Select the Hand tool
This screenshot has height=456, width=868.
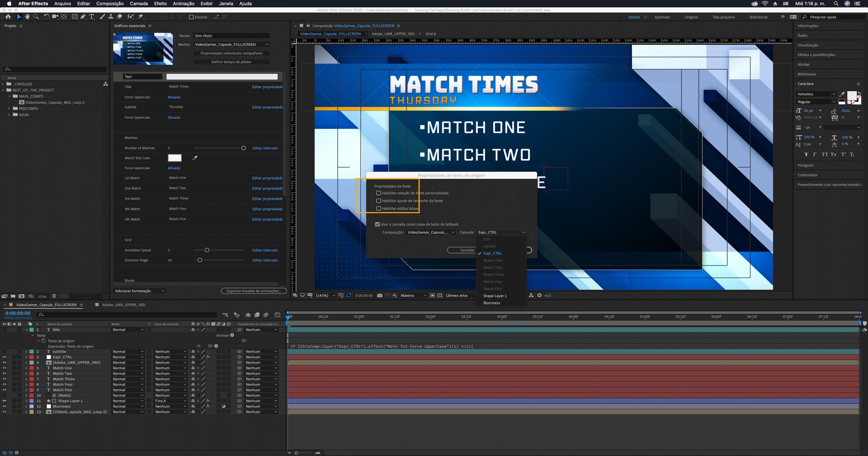click(x=27, y=16)
